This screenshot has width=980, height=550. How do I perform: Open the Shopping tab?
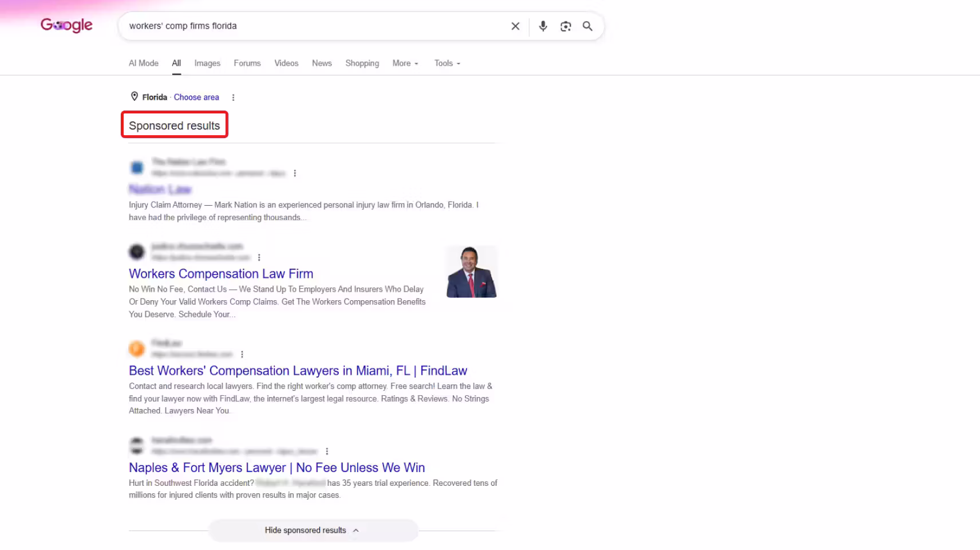362,63
